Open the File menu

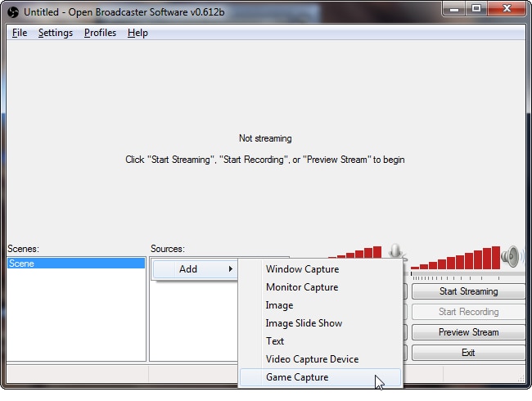20,33
